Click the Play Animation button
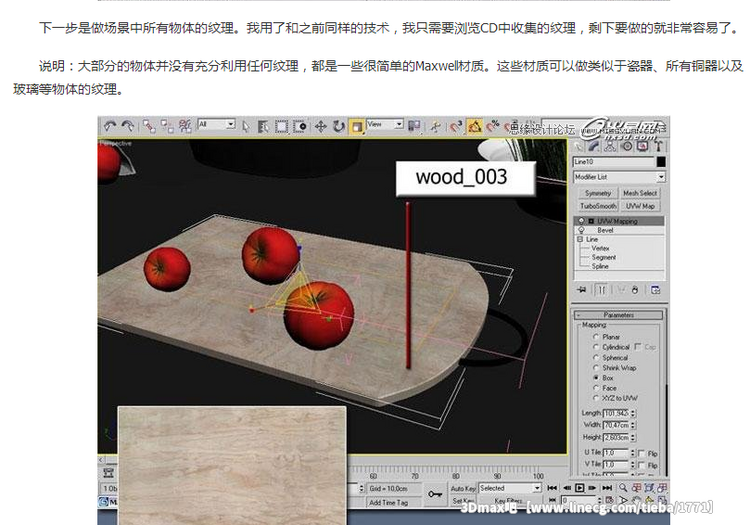750x525 pixels. pos(579,488)
